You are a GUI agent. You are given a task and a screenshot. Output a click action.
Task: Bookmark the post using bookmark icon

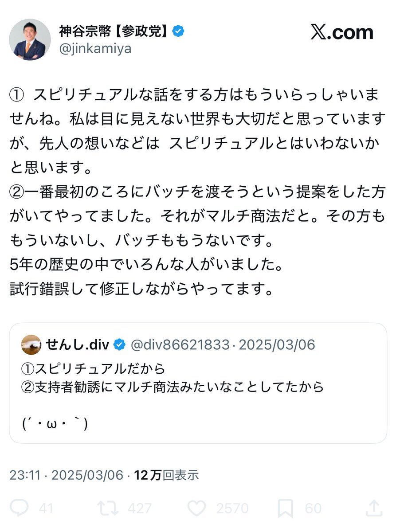coord(285,508)
